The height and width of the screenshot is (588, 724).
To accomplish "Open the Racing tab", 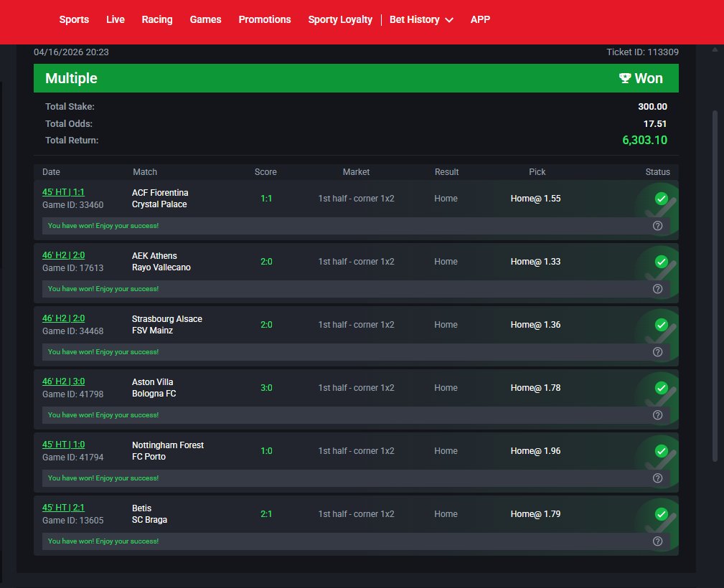I will (157, 19).
